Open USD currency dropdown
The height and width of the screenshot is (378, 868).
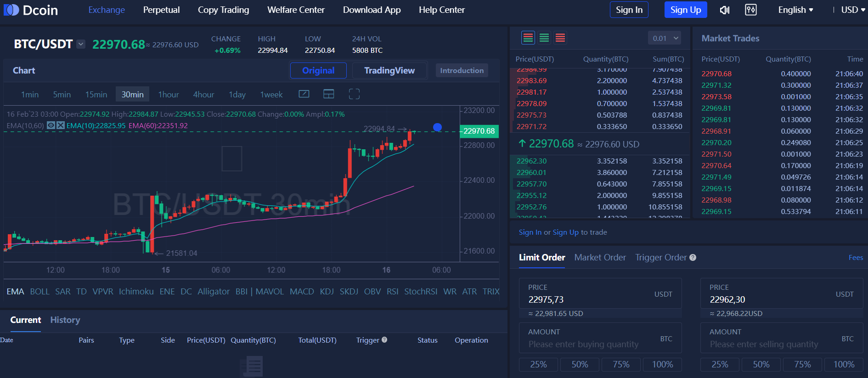(x=853, y=10)
